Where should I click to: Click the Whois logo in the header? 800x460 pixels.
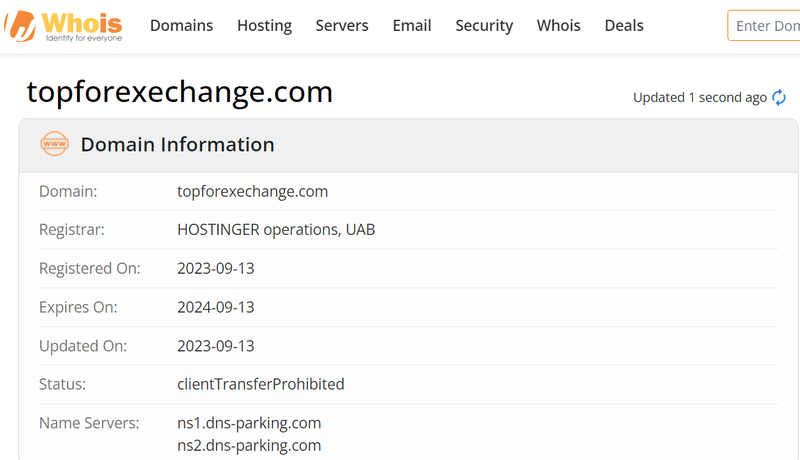pos(64,26)
